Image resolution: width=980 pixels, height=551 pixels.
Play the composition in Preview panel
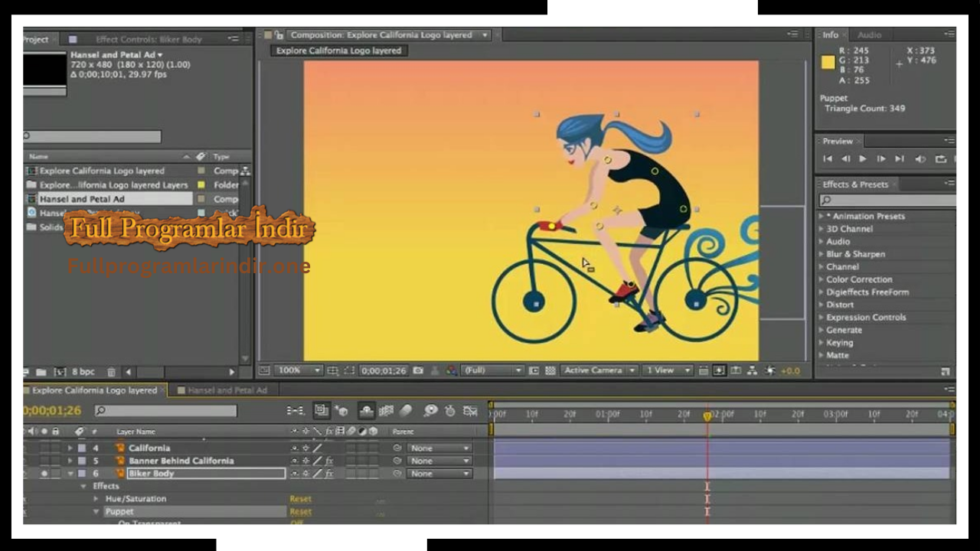pyautogui.click(x=863, y=159)
